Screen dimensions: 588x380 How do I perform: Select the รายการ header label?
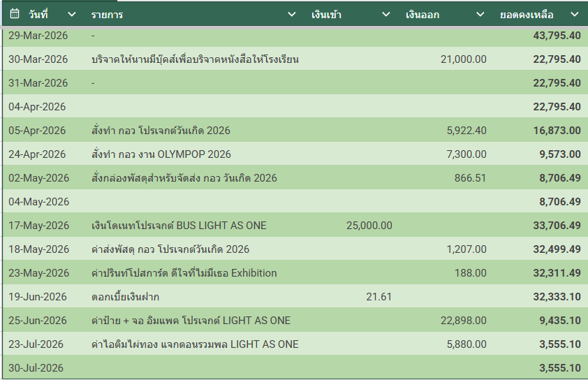(x=107, y=15)
